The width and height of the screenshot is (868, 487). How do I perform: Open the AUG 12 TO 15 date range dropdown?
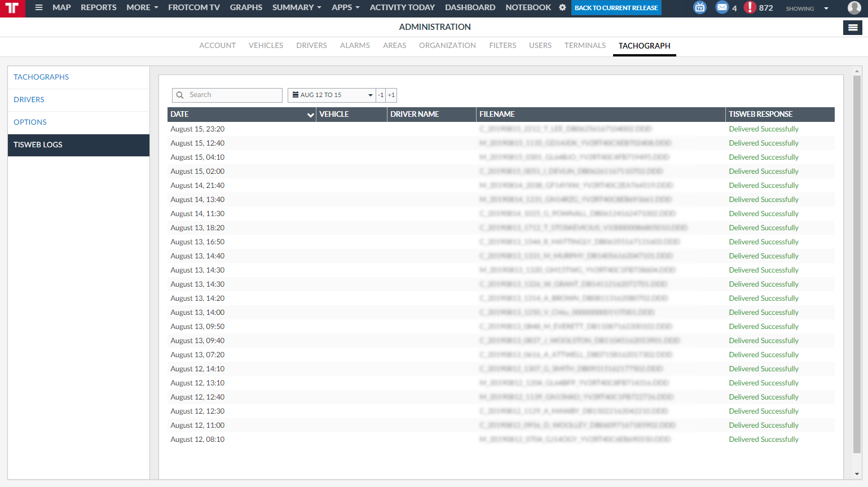click(331, 95)
